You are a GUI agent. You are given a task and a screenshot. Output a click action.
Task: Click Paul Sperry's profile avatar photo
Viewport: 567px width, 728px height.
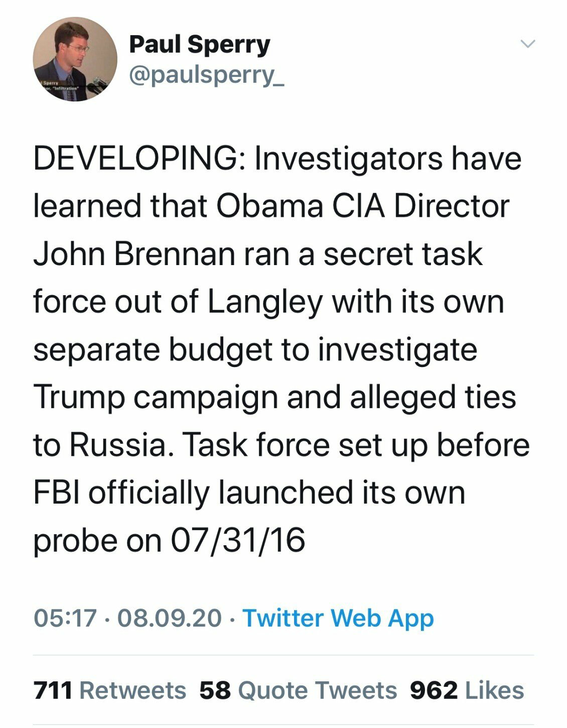coord(75,59)
